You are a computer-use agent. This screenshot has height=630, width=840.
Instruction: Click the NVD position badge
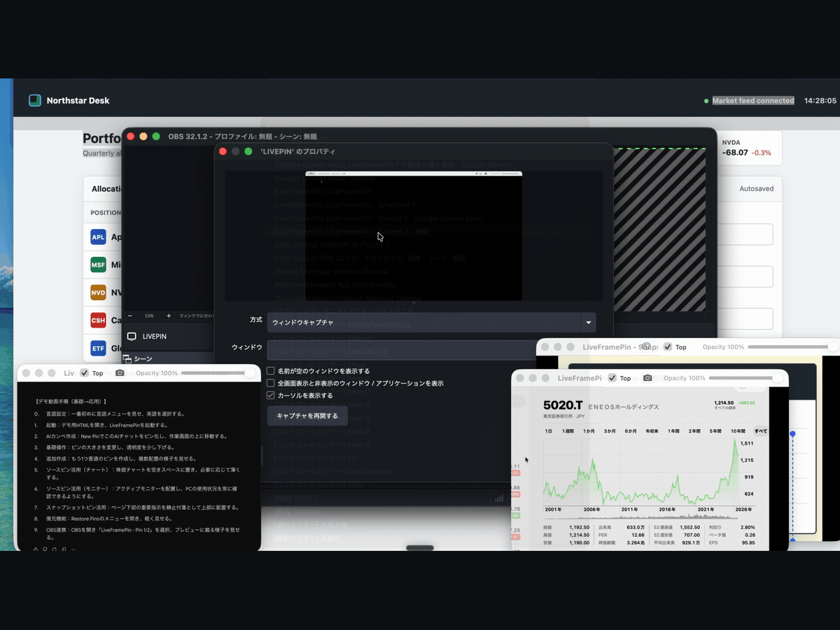click(98, 292)
